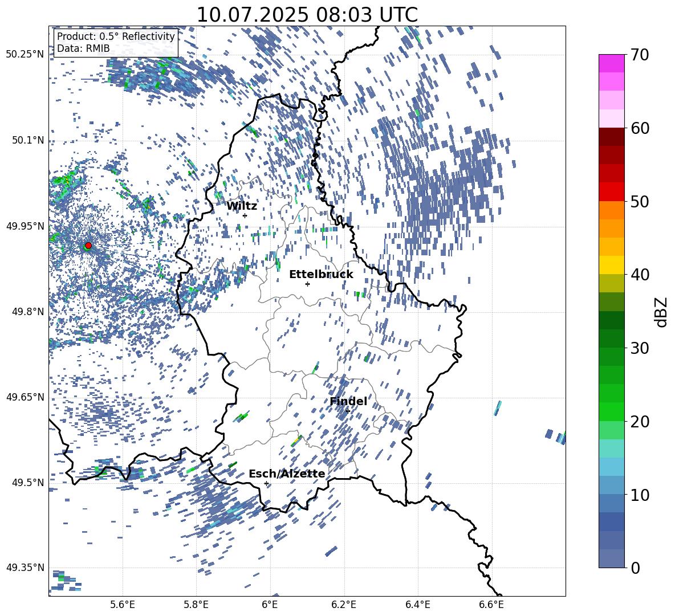Image resolution: width=675 pixels, height=616 pixels.
Task: Click the 60 tick on colorbar
Action: click(x=640, y=128)
